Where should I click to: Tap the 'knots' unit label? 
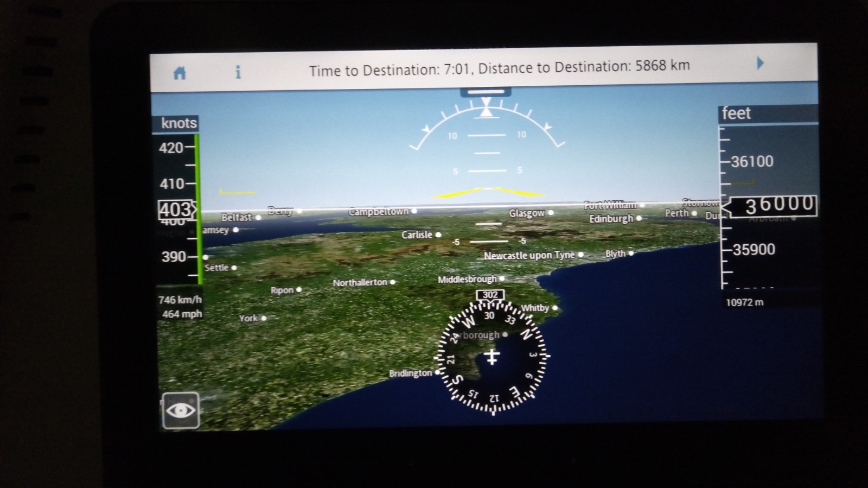pos(178,123)
